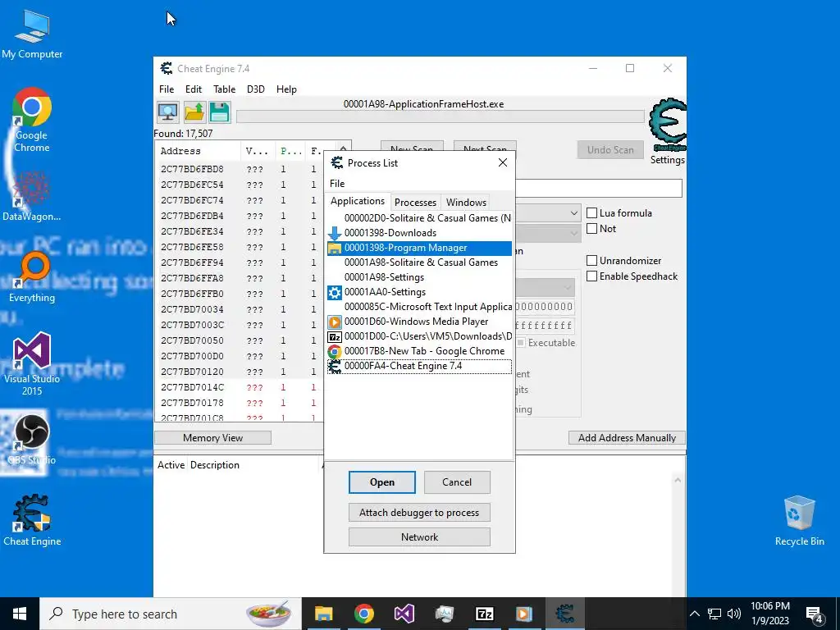Show hidden tray icons chevron
This screenshot has width=840, height=630.
click(694, 614)
